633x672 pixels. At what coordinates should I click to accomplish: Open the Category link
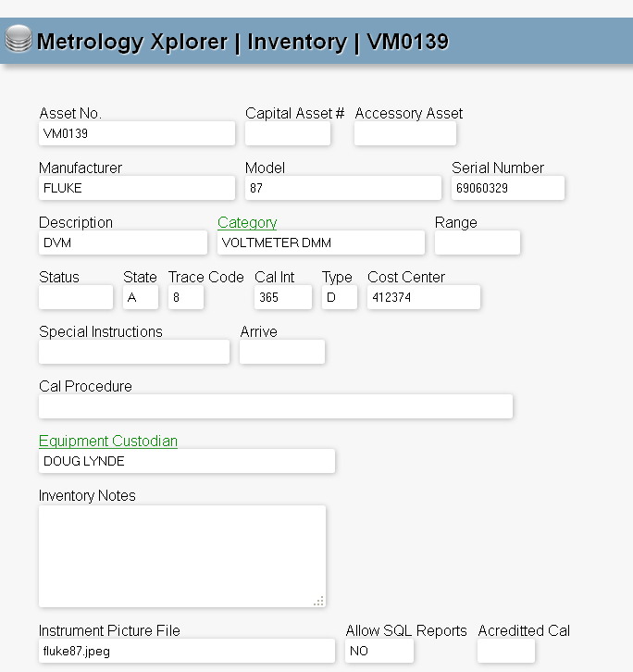tap(247, 222)
